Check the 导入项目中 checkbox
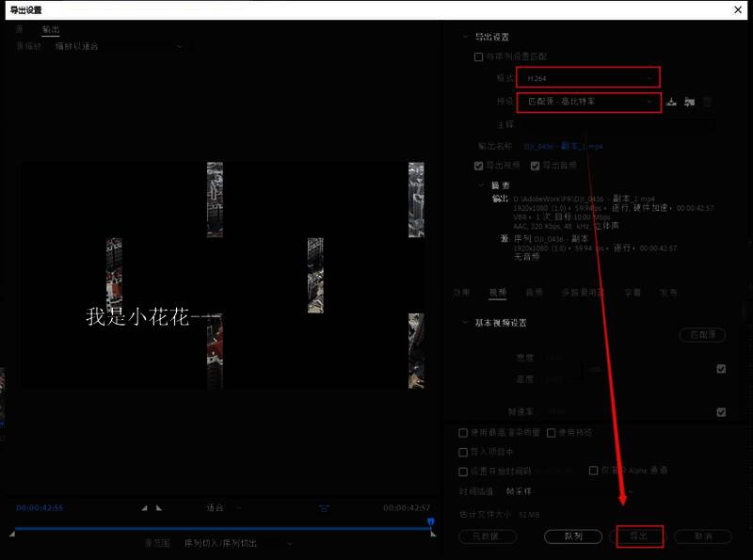 point(461,451)
